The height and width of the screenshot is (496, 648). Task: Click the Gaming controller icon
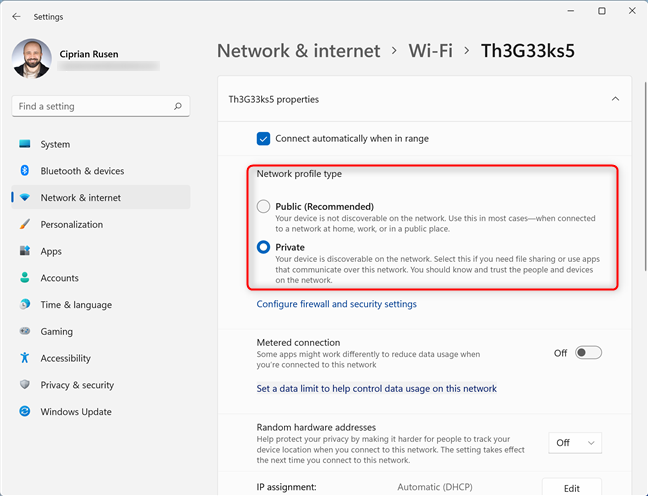click(25, 331)
